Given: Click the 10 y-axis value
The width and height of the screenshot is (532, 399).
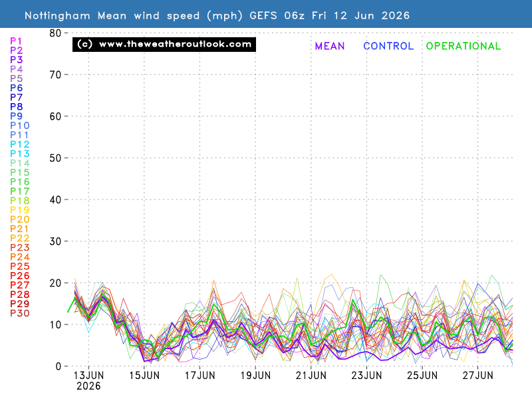Looking at the screenshot, I should [55, 325].
